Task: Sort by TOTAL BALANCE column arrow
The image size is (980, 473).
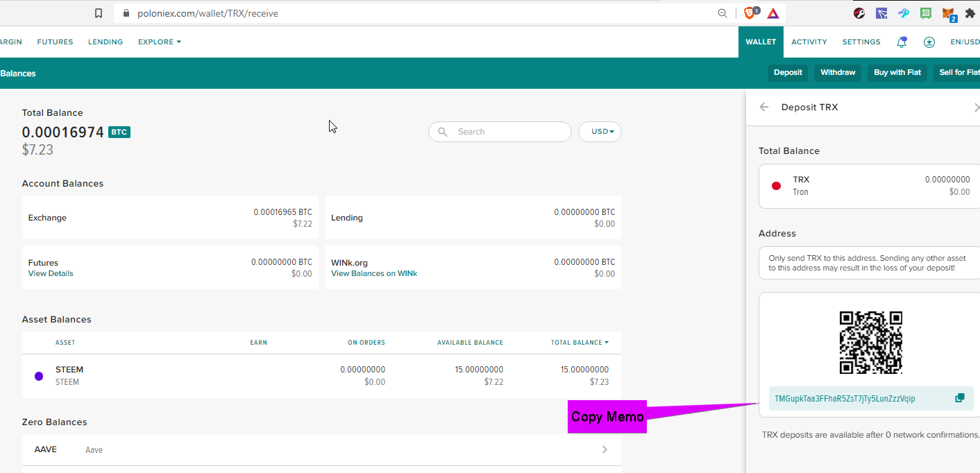Action: coord(607,343)
